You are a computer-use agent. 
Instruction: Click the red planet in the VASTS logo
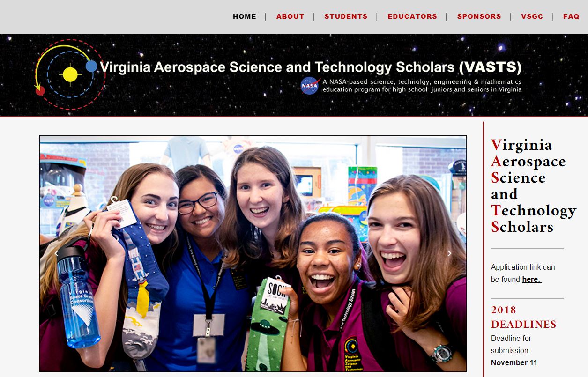point(40,91)
